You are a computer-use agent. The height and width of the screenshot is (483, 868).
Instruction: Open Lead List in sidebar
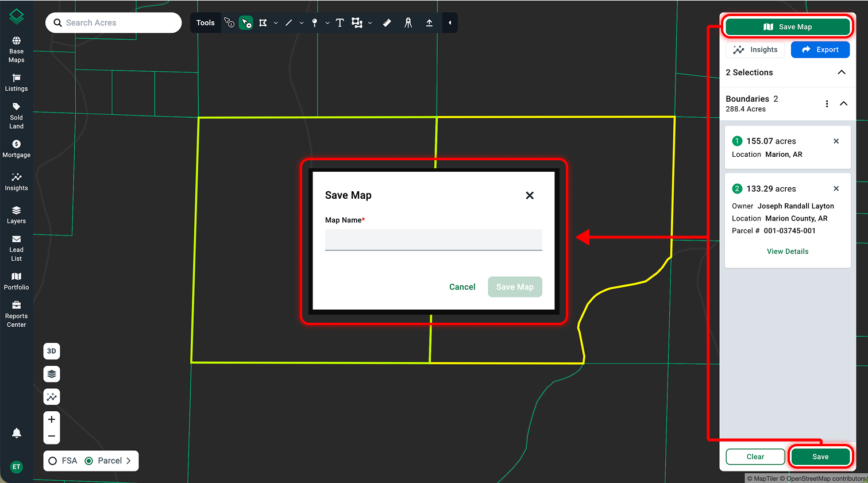(x=17, y=248)
